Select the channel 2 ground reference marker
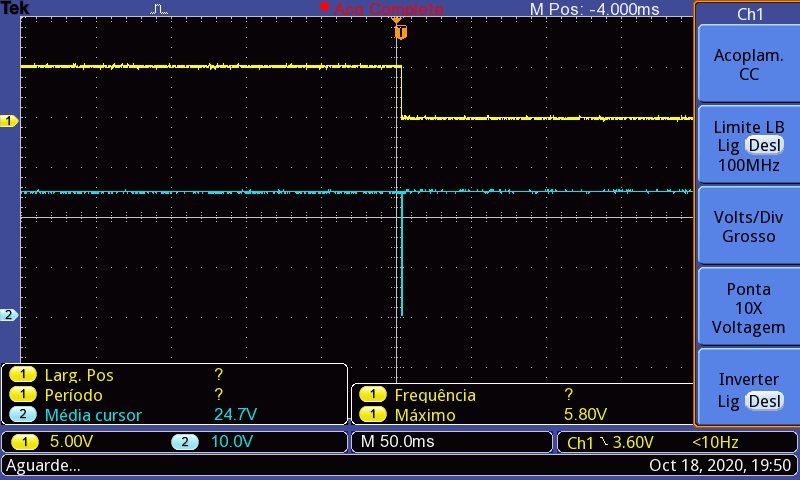This screenshot has width=800, height=480. point(9,315)
